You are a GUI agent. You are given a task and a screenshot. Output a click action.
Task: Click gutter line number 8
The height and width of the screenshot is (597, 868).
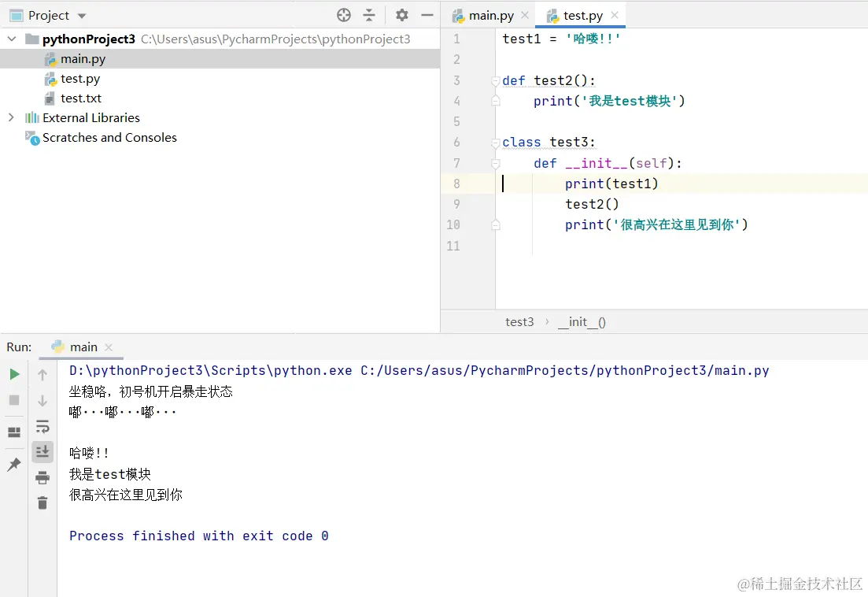coord(456,184)
